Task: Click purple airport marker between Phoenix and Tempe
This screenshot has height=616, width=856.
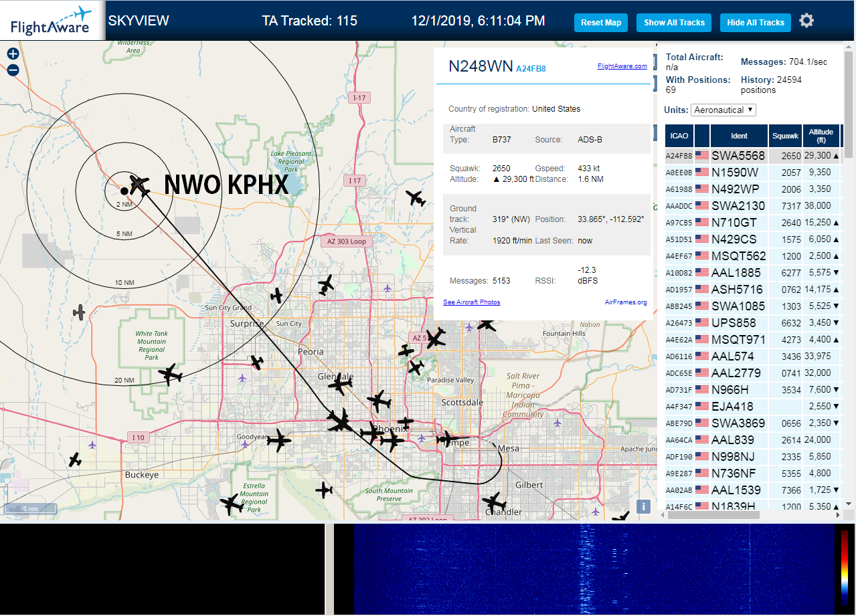Action: coord(423,438)
